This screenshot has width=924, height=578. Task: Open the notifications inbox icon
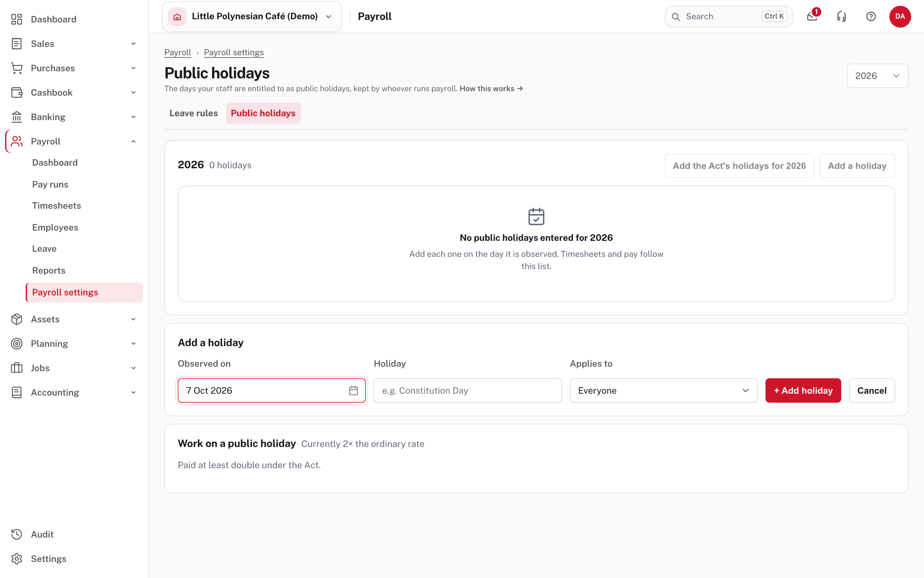[812, 16]
